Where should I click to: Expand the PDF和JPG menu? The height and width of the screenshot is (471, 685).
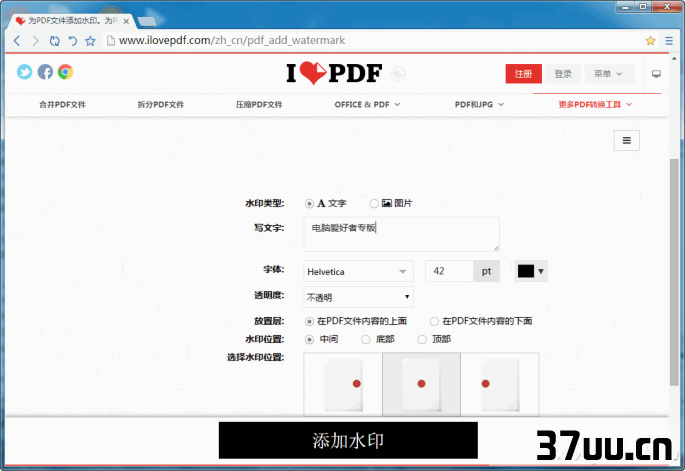pos(479,104)
